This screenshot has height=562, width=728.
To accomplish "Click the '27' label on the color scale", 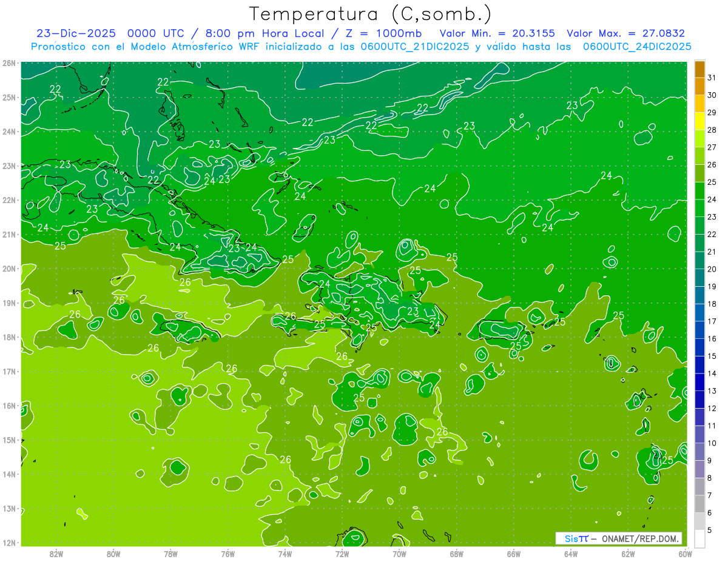I will coord(712,147).
